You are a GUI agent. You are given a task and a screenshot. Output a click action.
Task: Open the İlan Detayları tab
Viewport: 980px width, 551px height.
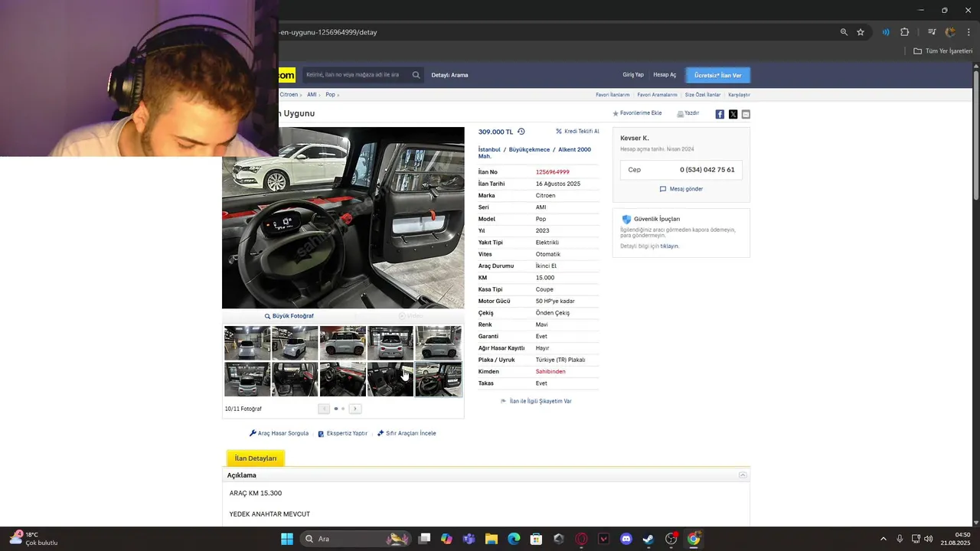click(256, 458)
